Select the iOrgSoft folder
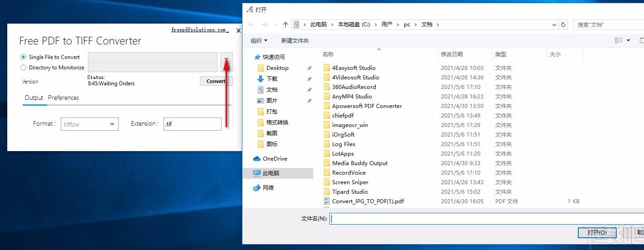The width and height of the screenshot is (644, 250). [343, 134]
